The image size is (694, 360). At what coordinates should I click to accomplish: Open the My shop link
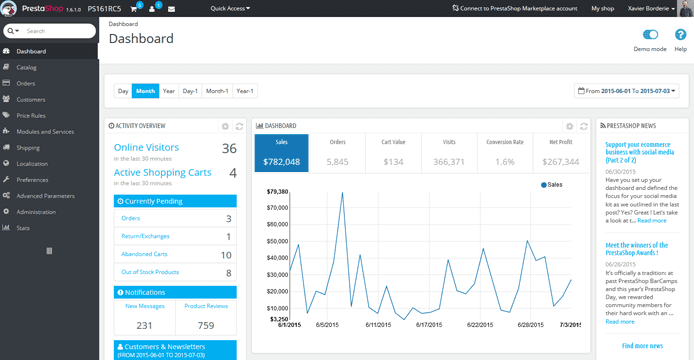pyautogui.click(x=602, y=8)
